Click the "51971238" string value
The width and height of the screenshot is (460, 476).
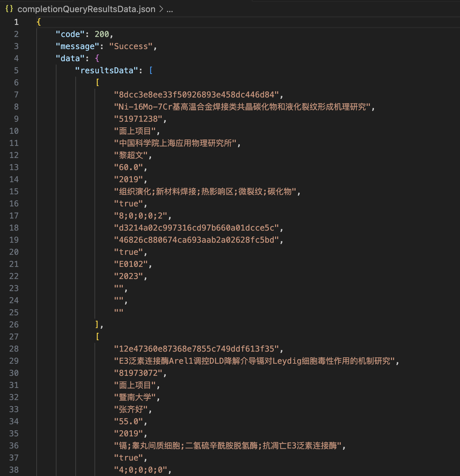click(139, 119)
